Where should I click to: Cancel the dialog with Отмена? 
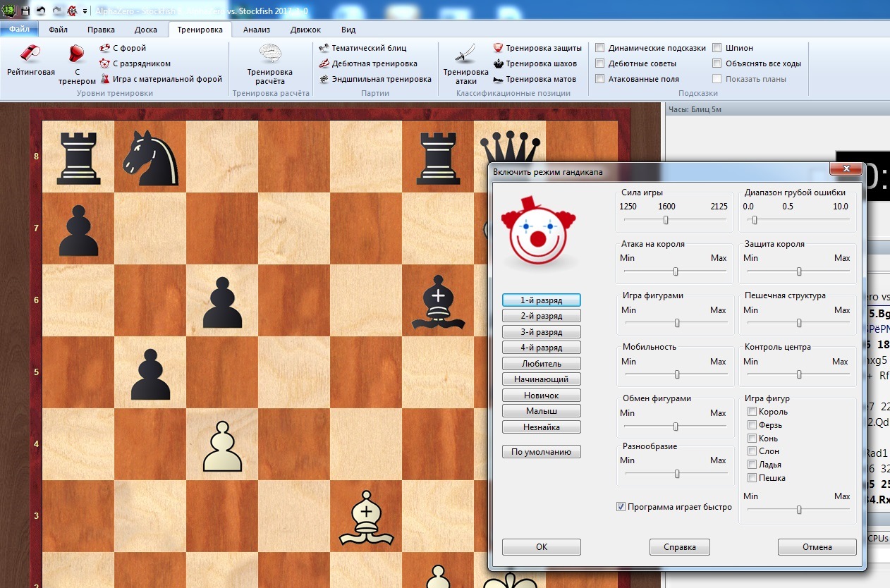click(x=817, y=547)
